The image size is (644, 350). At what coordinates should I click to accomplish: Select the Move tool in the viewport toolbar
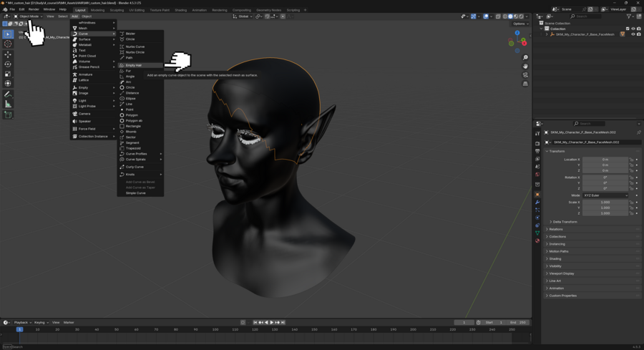click(x=8, y=54)
